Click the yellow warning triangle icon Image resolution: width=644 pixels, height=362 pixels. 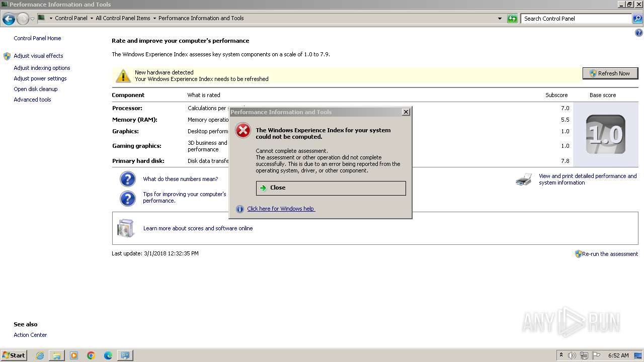(123, 76)
